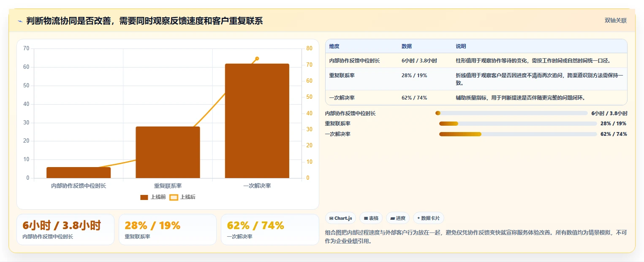Click the 数据卡片 tag chip

(428, 218)
